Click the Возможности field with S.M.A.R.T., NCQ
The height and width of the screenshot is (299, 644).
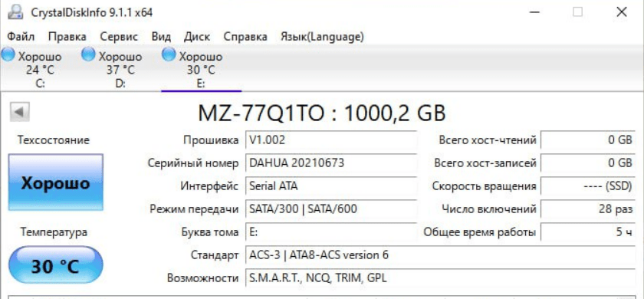tap(440, 278)
